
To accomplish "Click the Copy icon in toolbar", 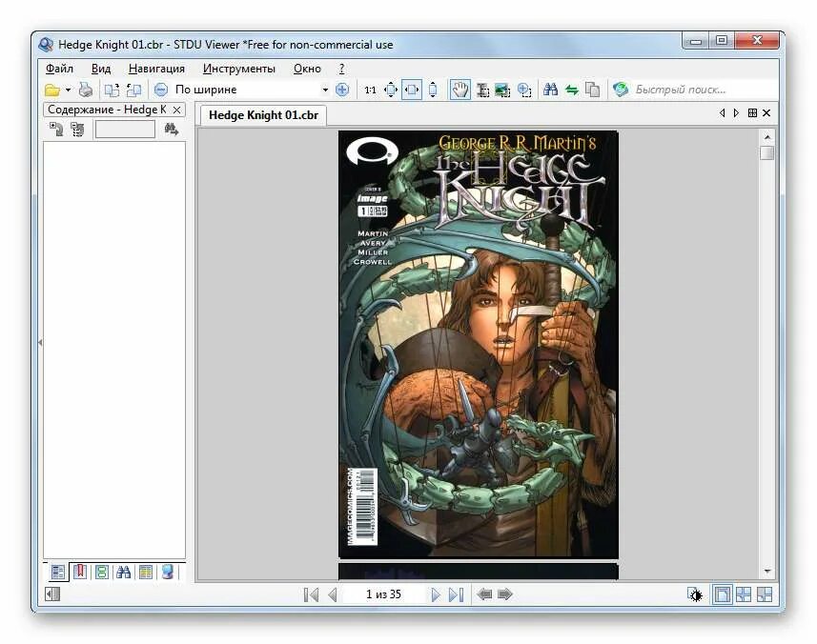I will click(592, 91).
